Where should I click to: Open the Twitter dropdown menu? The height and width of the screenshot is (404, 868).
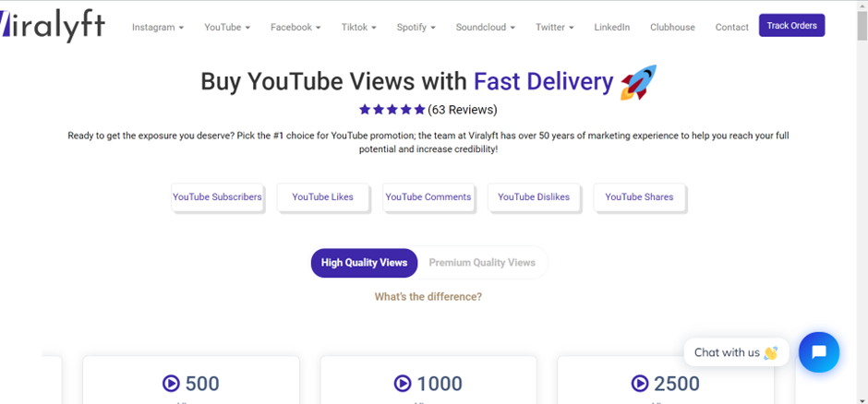tap(554, 27)
